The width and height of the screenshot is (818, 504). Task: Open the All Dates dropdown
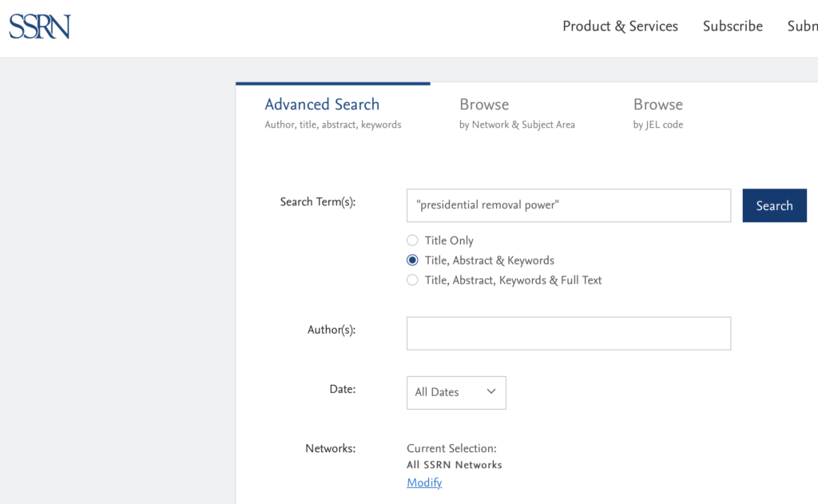coord(456,392)
